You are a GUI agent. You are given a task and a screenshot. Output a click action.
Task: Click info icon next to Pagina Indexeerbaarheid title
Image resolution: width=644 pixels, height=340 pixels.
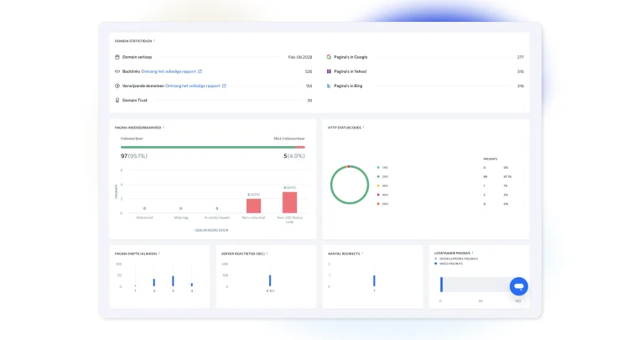point(164,128)
